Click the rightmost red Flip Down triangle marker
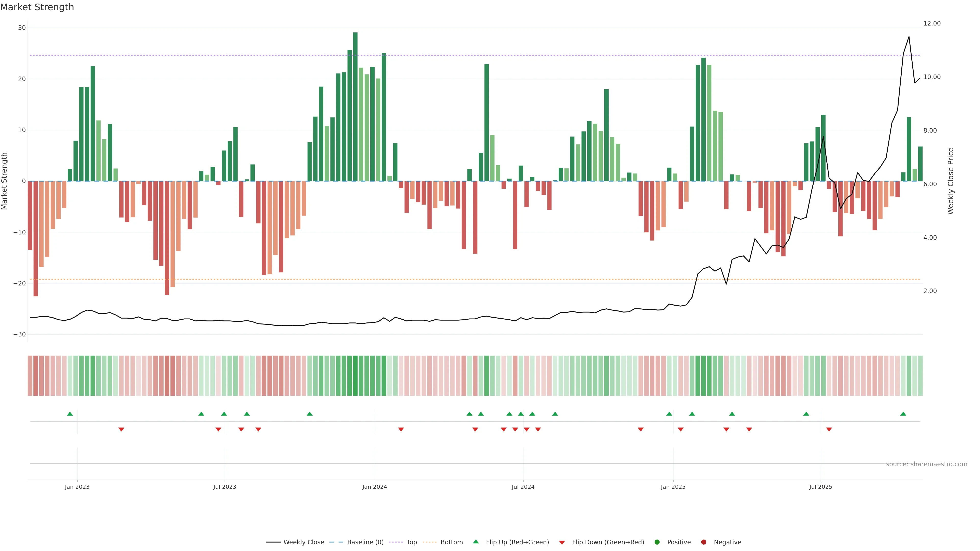Viewport: 980px width, 551px height. pos(829,429)
